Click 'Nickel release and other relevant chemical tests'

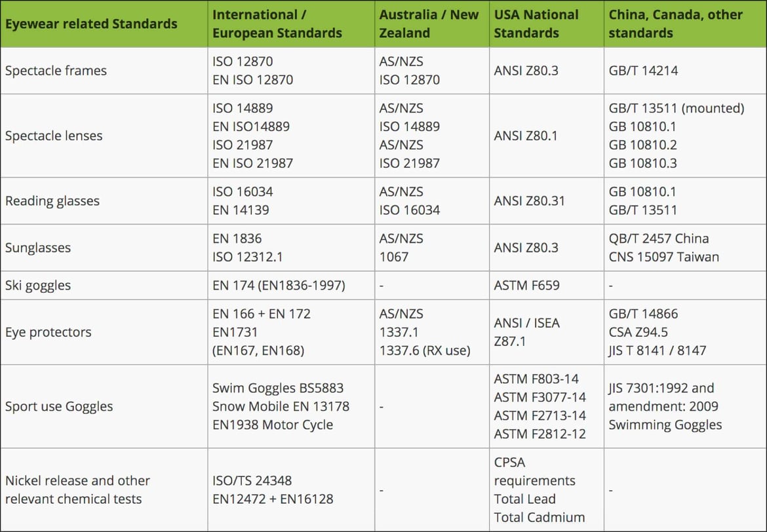tap(77, 489)
